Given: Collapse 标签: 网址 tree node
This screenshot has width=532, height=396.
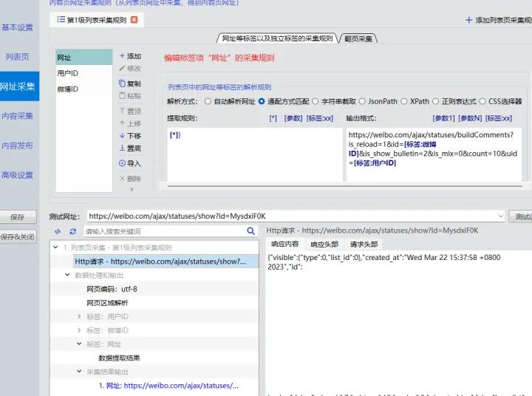Looking at the screenshot, I should pyautogui.click(x=79, y=344).
